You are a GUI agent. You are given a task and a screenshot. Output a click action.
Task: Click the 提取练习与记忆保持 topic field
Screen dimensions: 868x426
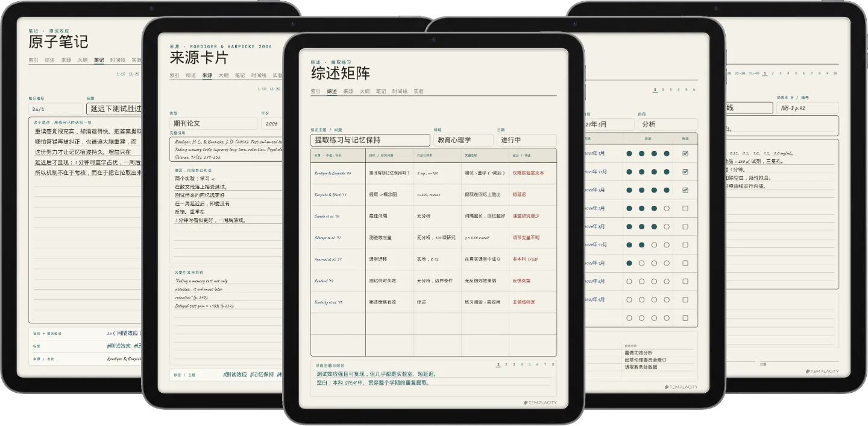371,140
